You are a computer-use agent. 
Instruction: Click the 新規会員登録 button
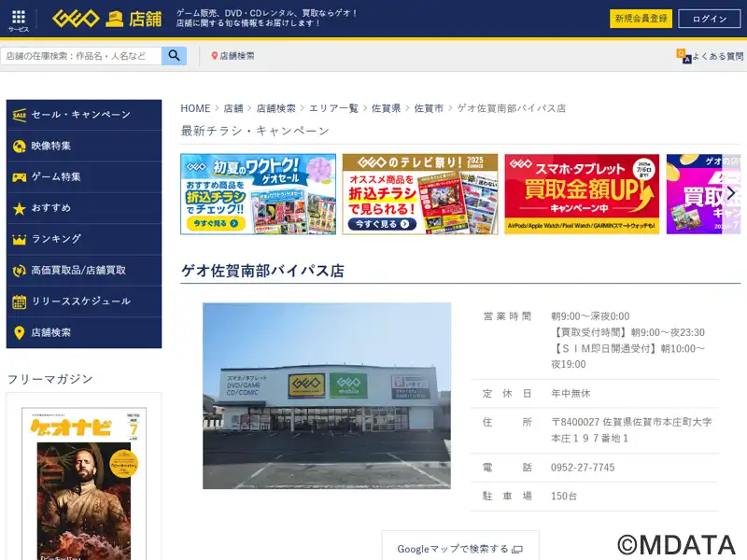[x=641, y=19]
